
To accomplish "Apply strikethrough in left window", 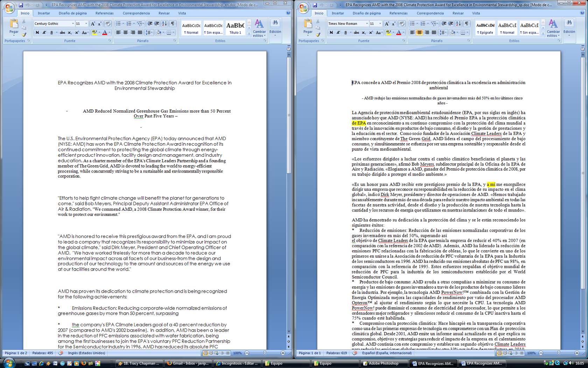I will (x=62, y=33).
